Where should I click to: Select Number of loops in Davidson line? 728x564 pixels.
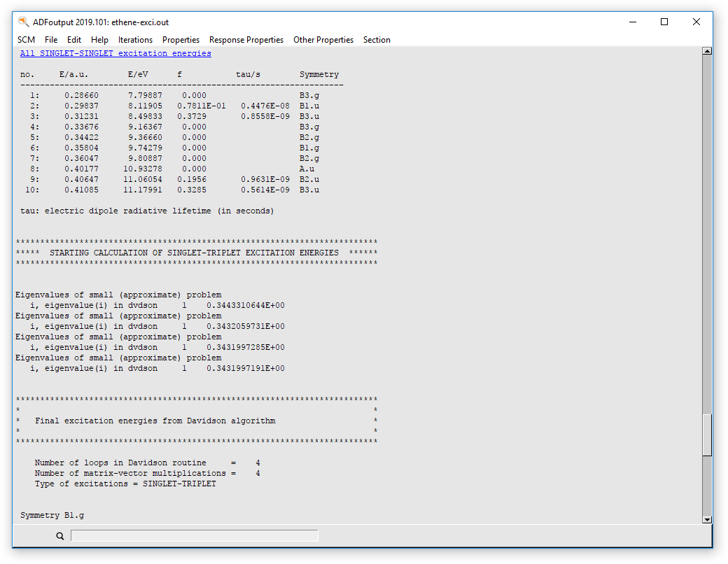147,463
